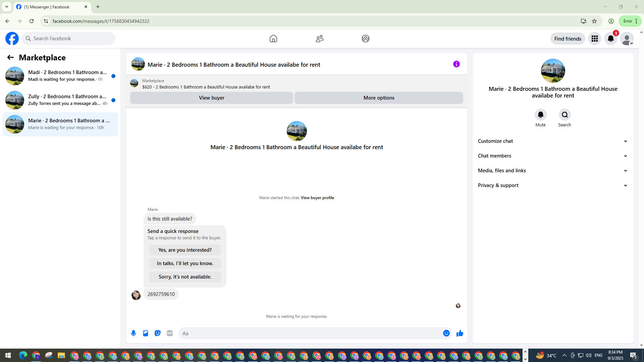
Task: Close the Messenger tab
Action: 86,7
